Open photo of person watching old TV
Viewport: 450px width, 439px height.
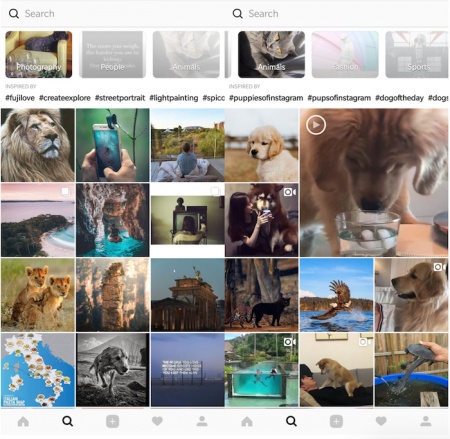[188, 220]
